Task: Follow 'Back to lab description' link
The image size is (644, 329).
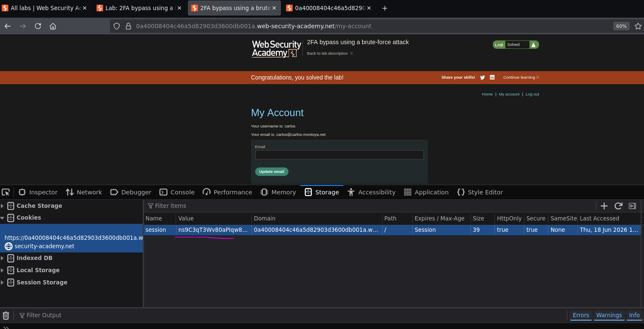Action: coord(330,53)
